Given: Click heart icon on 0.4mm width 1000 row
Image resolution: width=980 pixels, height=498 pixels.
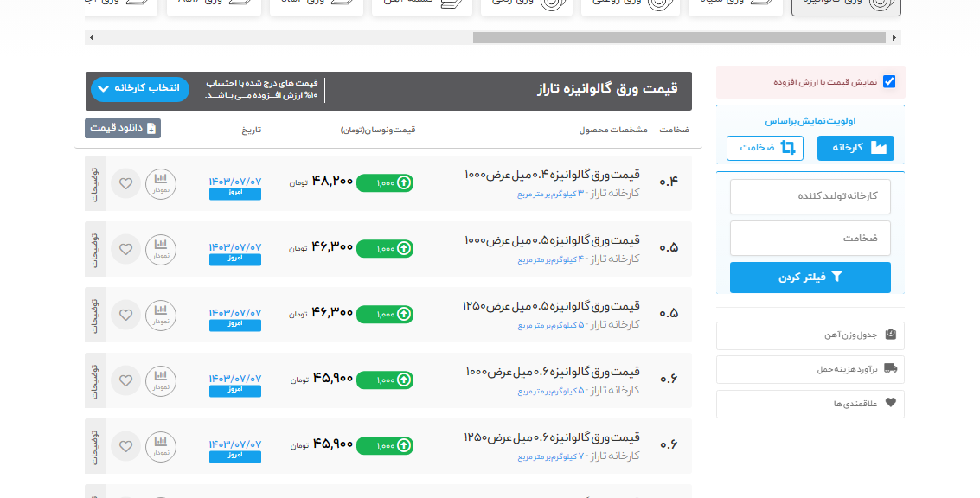Looking at the screenshot, I should click(x=126, y=183).
